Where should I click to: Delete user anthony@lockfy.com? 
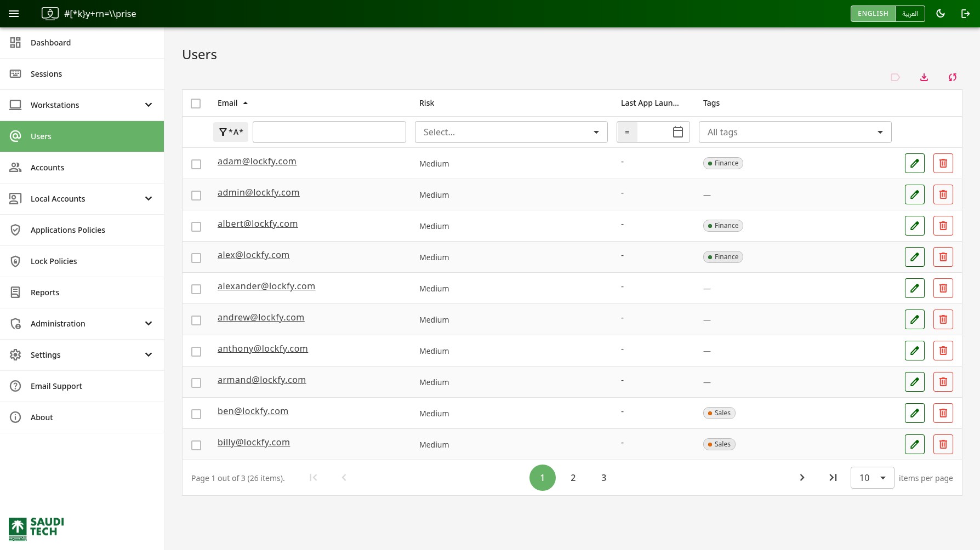(943, 351)
